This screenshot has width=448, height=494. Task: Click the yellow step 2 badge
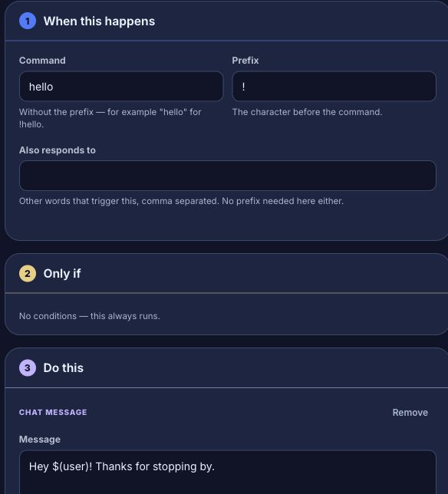click(x=28, y=273)
